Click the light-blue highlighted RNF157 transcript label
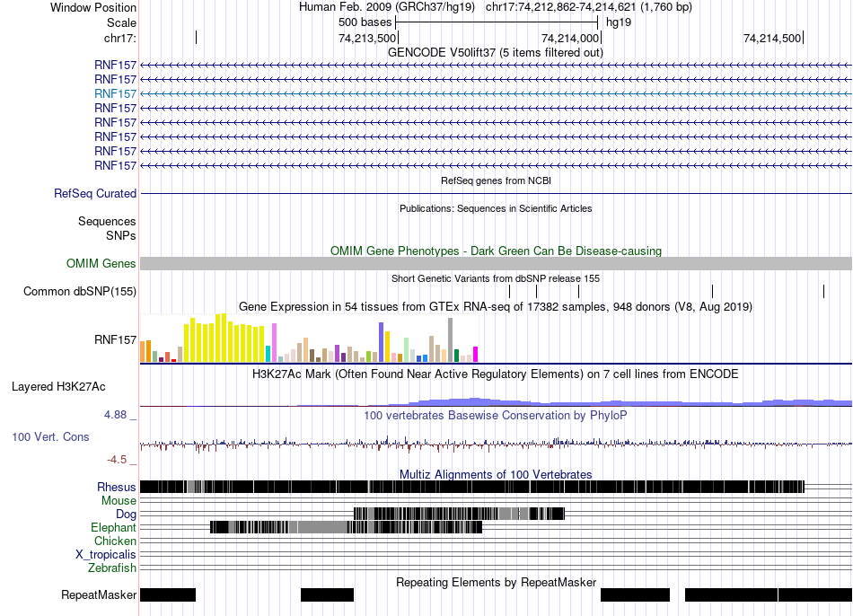Screen dimensions: 853x616 point(115,93)
